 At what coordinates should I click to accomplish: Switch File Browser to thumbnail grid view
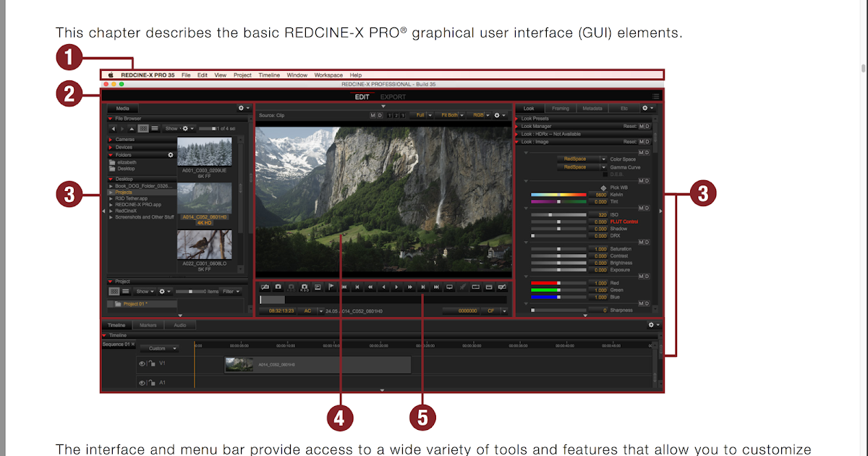coord(143,128)
